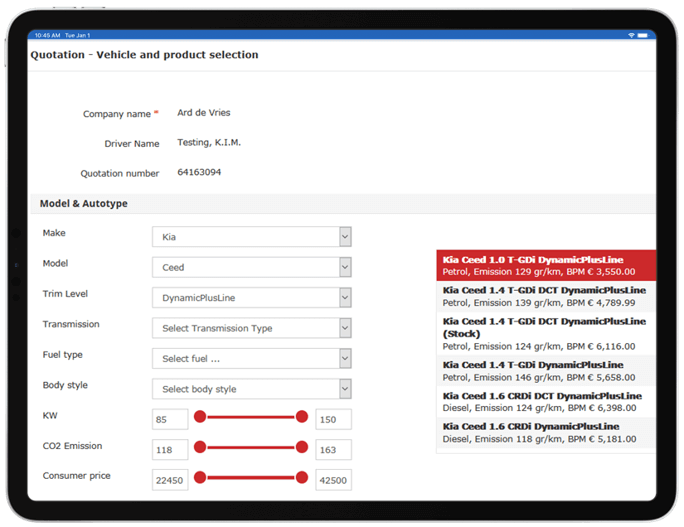Viewport: 684px width, 527px height.
Task: Click the Consumer price maximum field 42500
Action: tap(333, 480)
